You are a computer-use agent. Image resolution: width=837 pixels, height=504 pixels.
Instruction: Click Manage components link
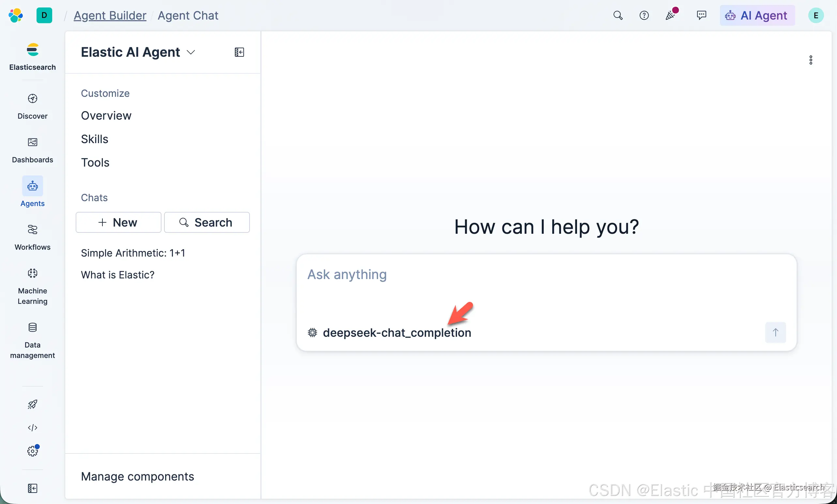137,476
